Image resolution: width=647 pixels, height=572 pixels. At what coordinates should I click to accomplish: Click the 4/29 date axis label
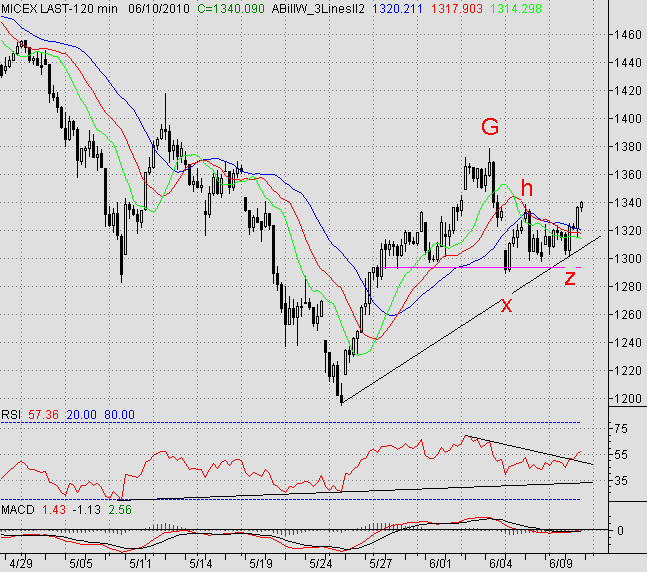coord(21,563)
